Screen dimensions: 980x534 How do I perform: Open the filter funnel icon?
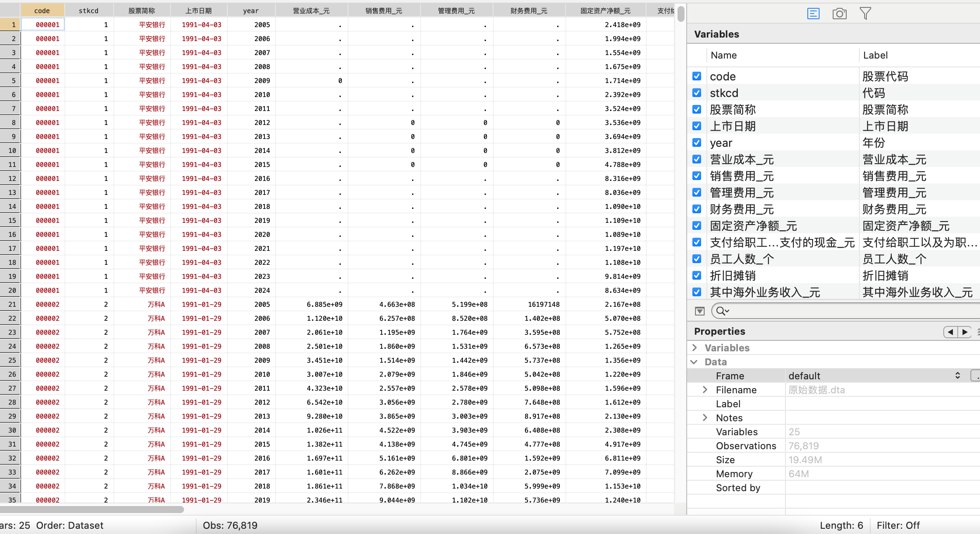[865, 14]
